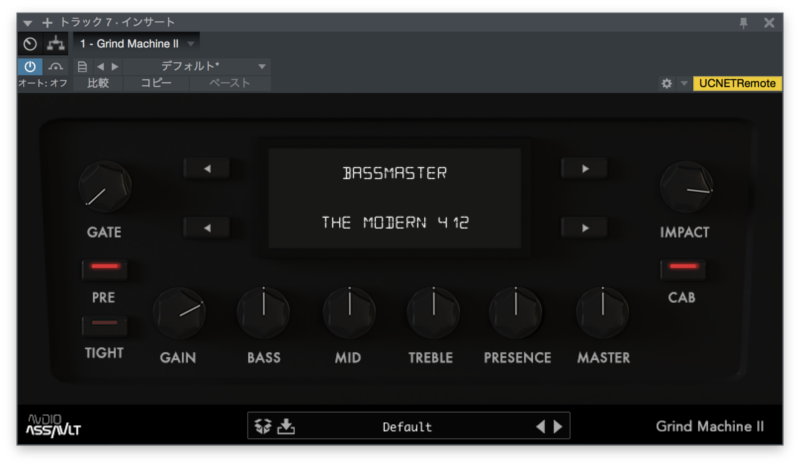The width and height of the screenshot is (800, 466).
Task: Expand the Grind Machine II tab dropdown arrow
Action: point(191,44)
